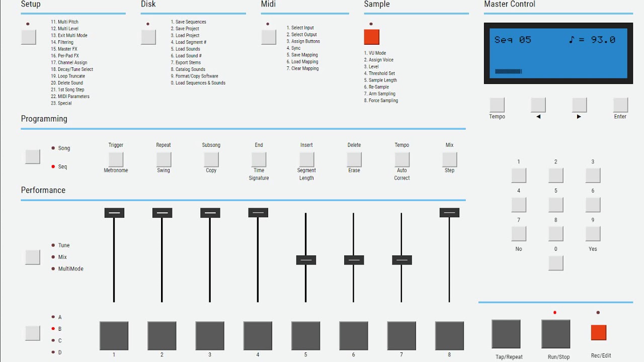Screen dimensions: 644x362
Task: Hit drum pad 7
Action: [401, 336]
